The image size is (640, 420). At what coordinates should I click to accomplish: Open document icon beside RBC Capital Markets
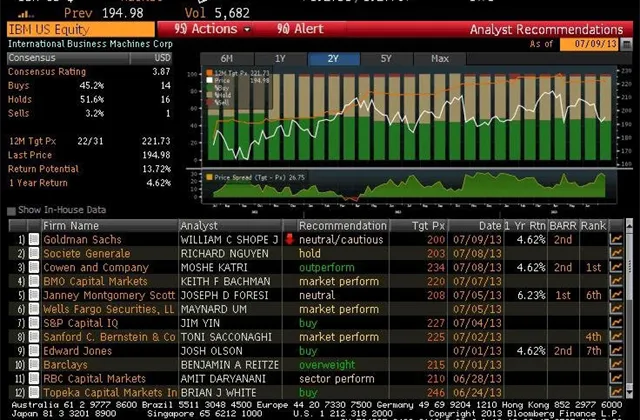click(34, 378)
